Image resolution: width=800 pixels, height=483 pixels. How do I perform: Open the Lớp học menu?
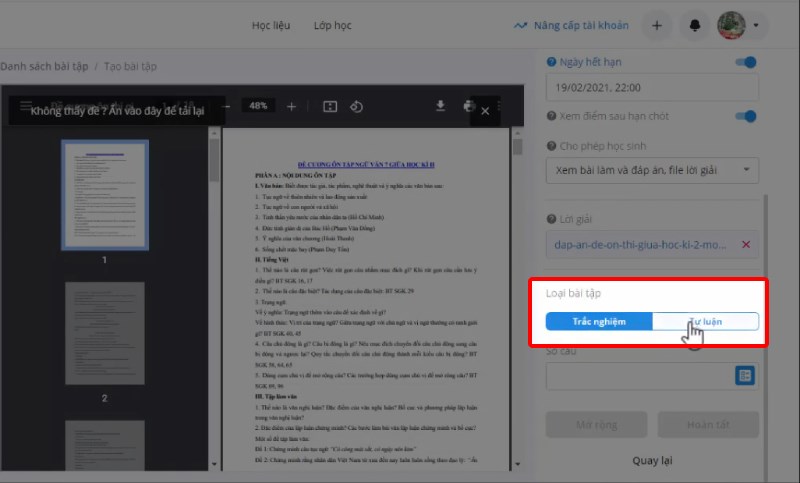click(x=333, y=26)
